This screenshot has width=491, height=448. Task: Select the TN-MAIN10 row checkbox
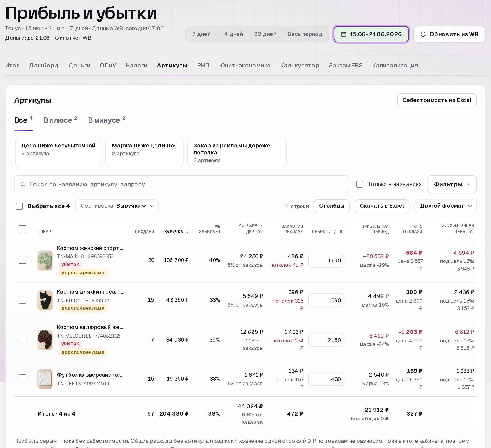click(22, 260)
